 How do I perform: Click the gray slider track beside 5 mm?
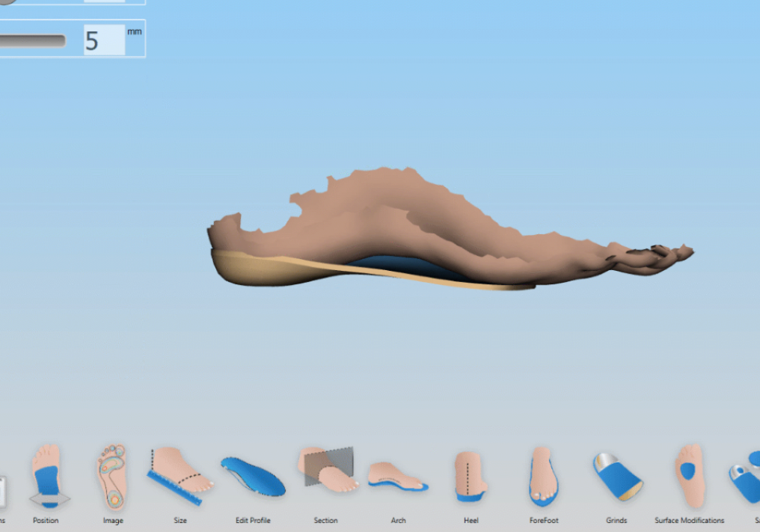(32, 41)
